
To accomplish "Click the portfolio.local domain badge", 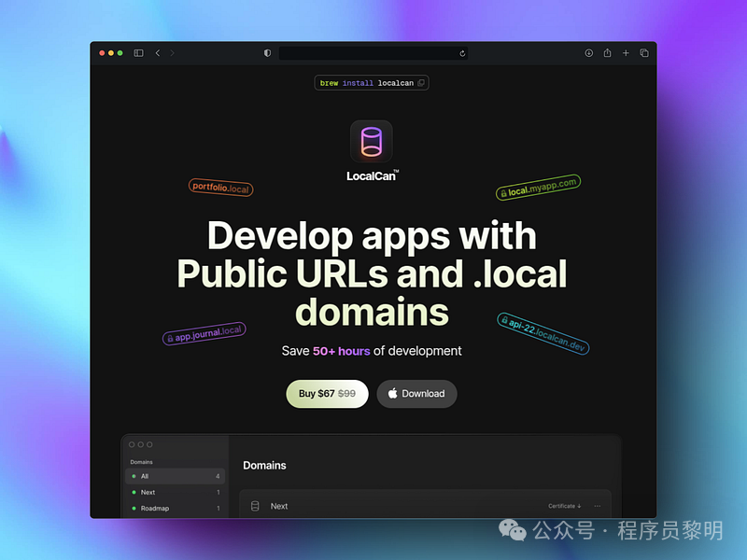I will (220, 188).
